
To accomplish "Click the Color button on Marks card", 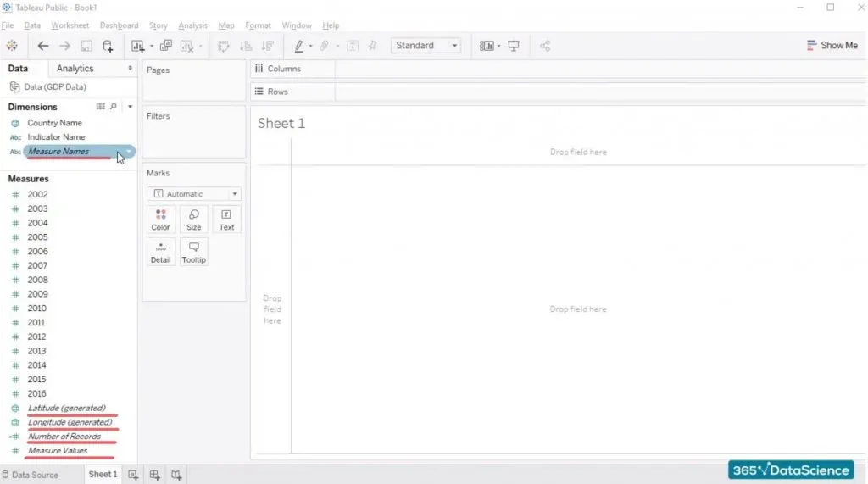I will (160, 220).
